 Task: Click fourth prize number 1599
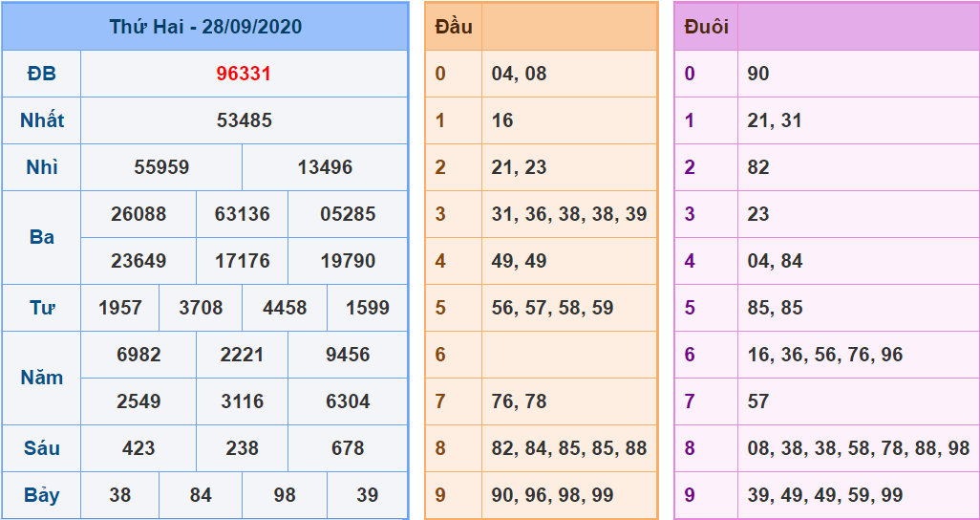368,308
